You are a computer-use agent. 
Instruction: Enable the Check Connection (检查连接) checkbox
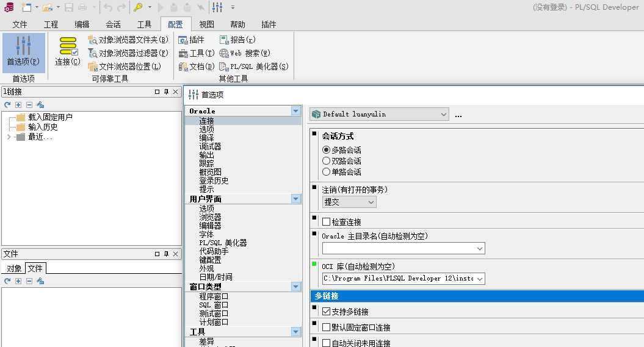pos(327,222)
